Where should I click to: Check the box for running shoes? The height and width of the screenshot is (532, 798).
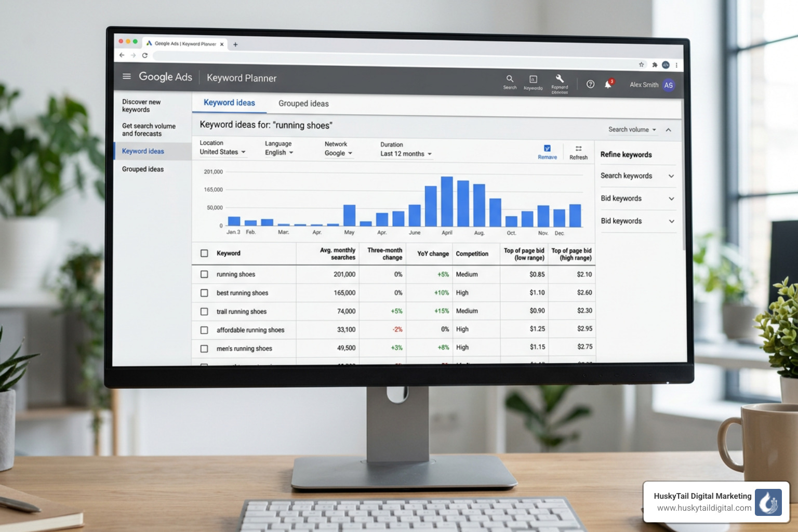tap(204, 274)
